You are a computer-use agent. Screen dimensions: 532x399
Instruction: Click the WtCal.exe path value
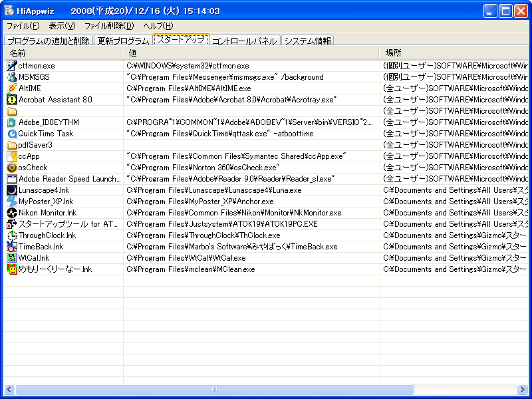[186, 258]
